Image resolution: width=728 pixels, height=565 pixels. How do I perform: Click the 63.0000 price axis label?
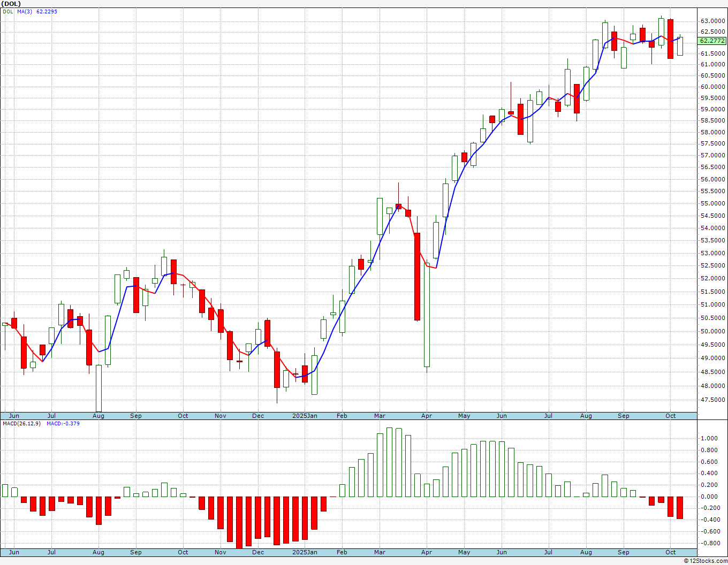pyautogui.click(x=713, y=21)
